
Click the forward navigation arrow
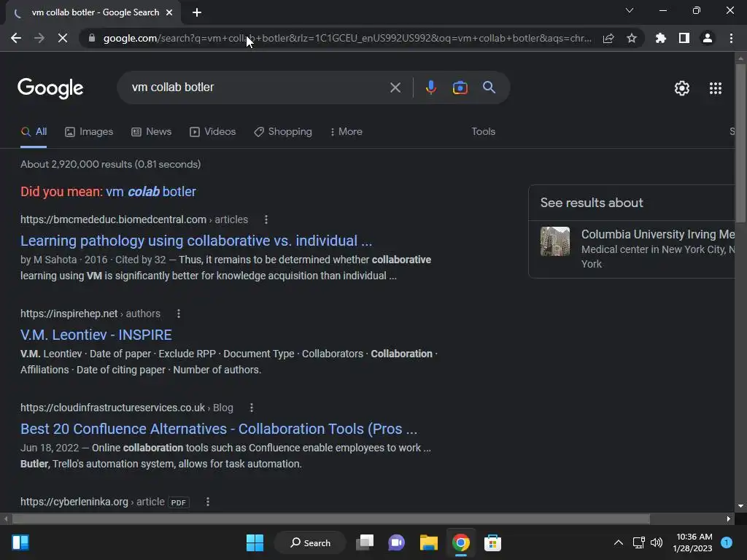(x=39, y=38)
